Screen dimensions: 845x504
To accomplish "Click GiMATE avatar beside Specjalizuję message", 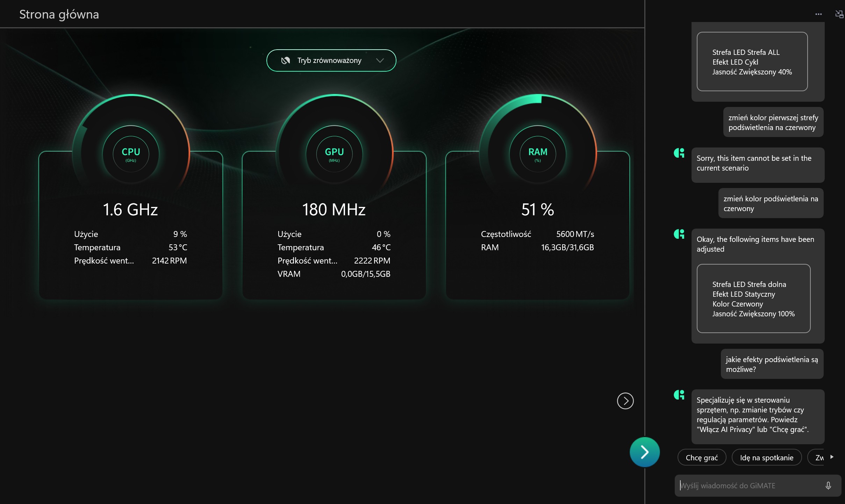I will click(x=679, y=395).
